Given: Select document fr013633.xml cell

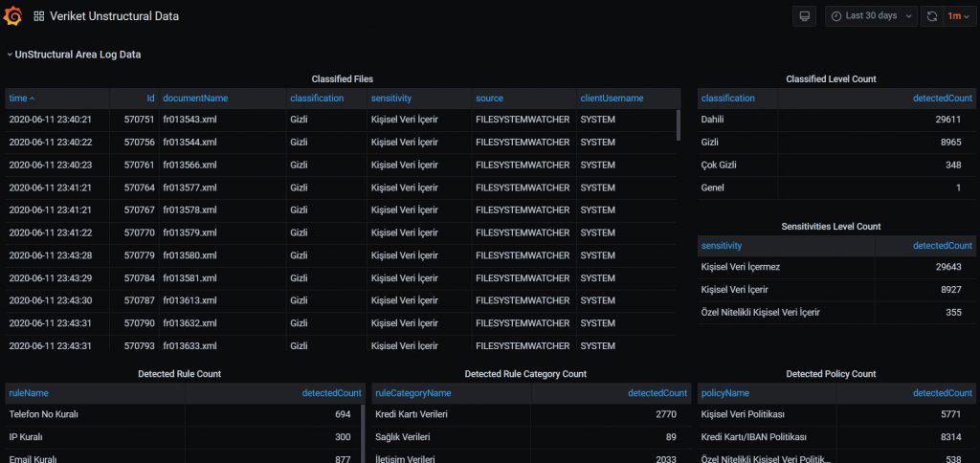Looking at the screenshot, I should click(x=190, y=345).
